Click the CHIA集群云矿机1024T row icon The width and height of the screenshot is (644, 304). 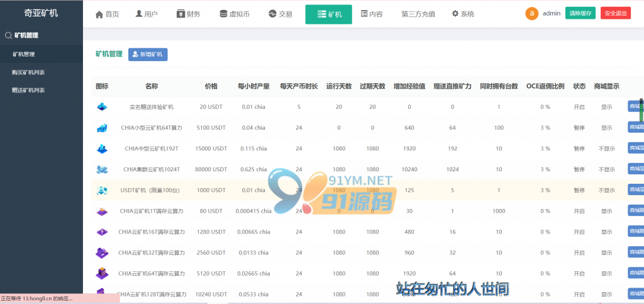coord(102,169)
